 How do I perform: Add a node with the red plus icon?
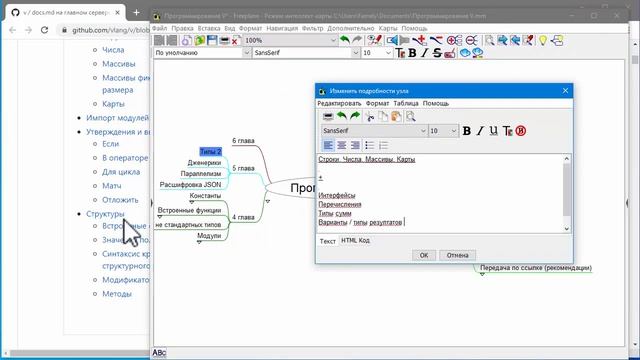(x=419, y=40)
